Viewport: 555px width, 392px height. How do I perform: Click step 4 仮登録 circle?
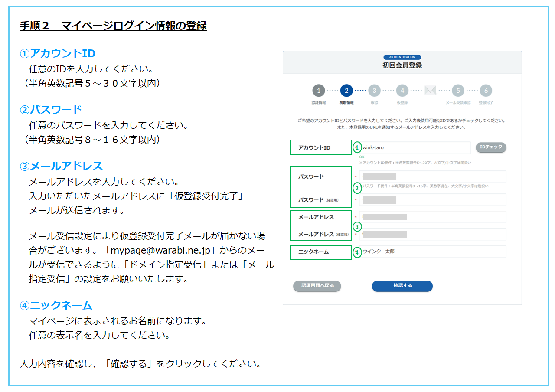point(402,91)
